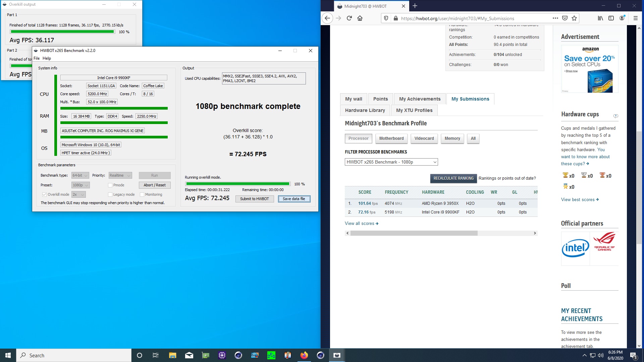Open the My XTU Profiles tab

(x=414, y=110)
